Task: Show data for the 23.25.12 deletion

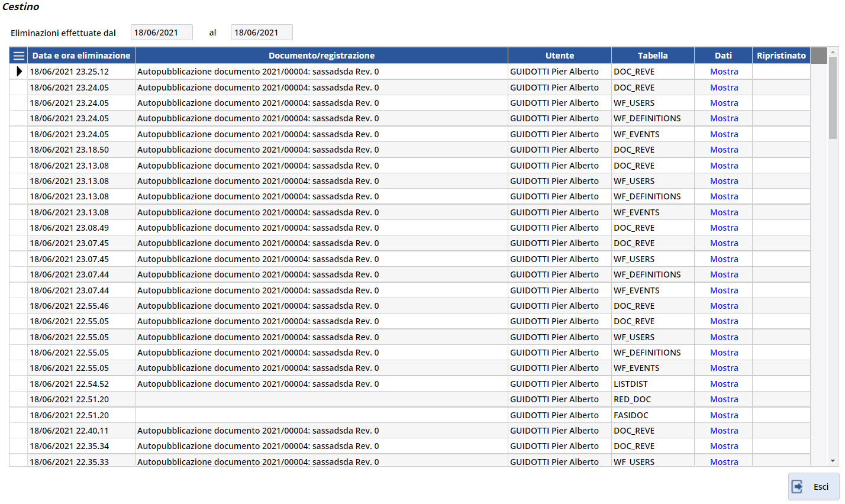Action: (724, 72)
